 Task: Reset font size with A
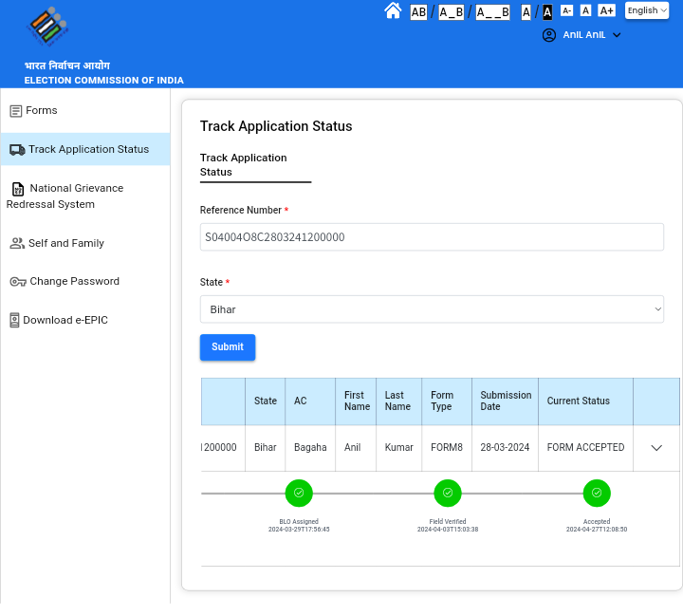pyautogui.click(x=585, y=10)
